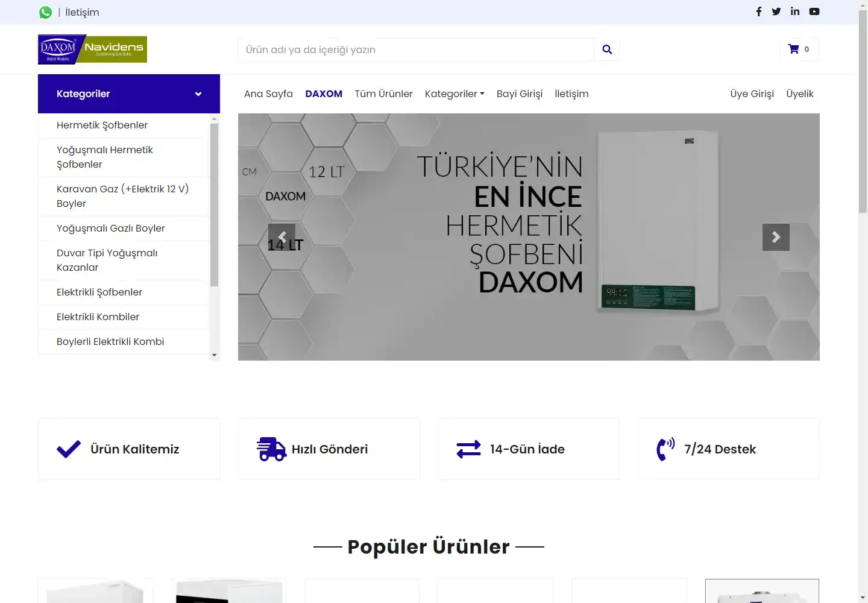The width and height of the screenshot is (868, 603).
Task: Select Yoğuşmalı Hermetik Şofbenler category
Action: pyautogui.click(x=124, y=157)
